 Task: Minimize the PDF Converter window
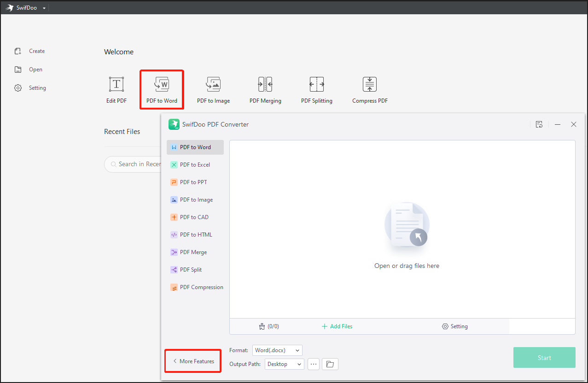click(x=558, y=124)
